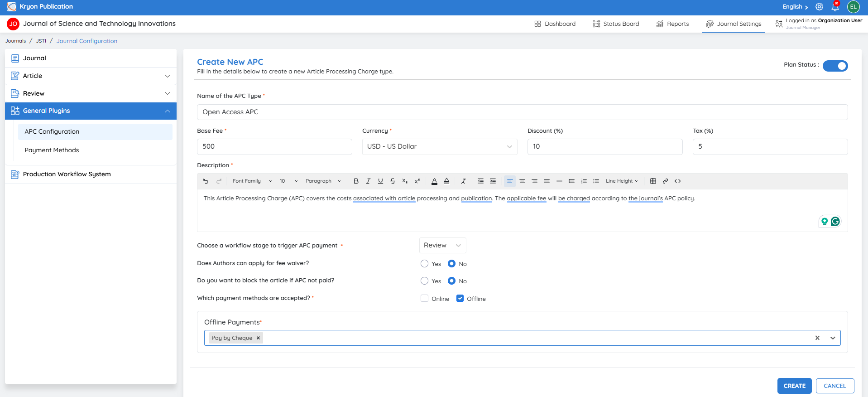Justify the description text

click(547, 181)
